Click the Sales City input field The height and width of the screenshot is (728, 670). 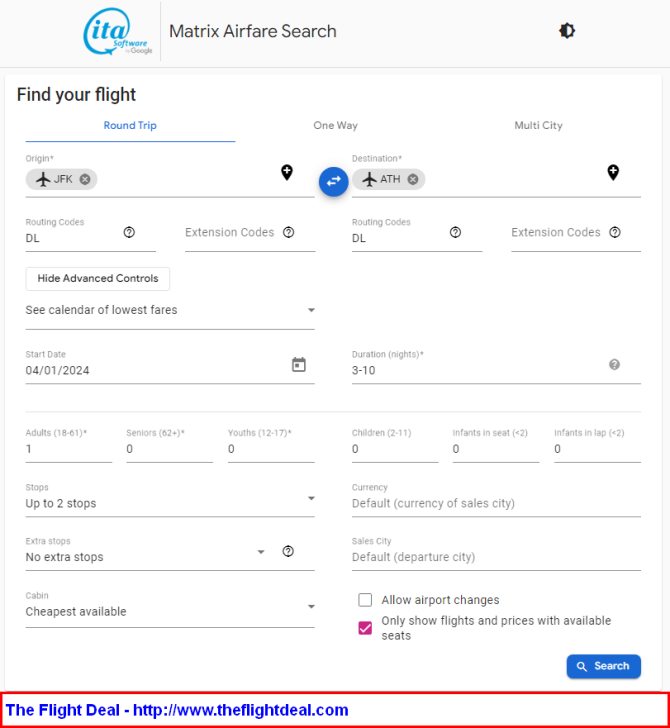click(496, 557)
